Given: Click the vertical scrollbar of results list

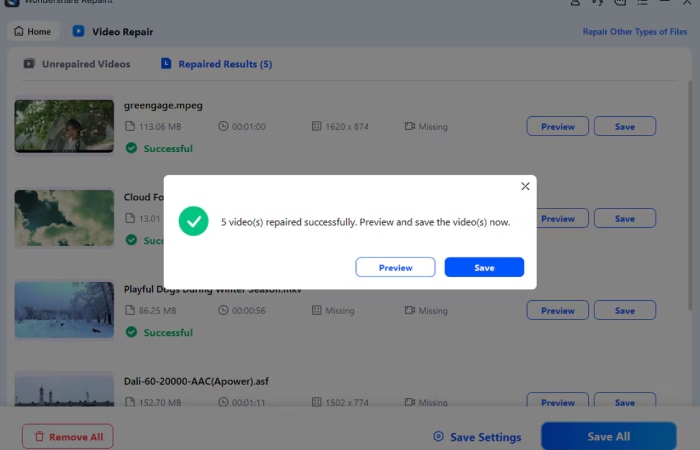Looking at the screenshot, I should click(690, 196).
